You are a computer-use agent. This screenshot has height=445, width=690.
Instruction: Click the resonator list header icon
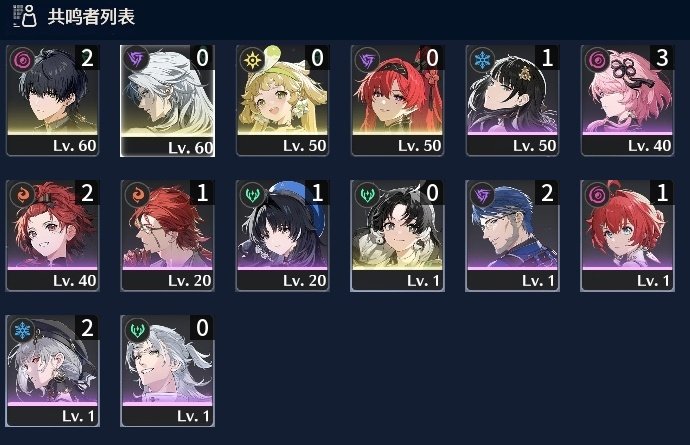(x=25, y=16)
